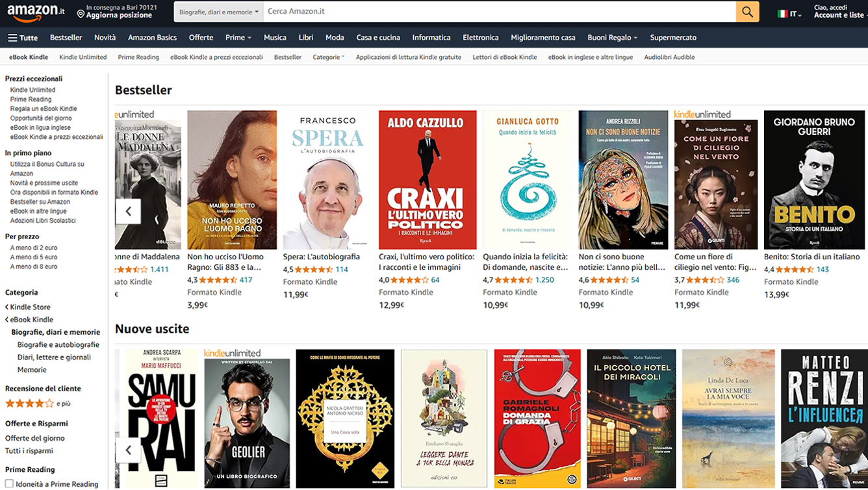
Task: Open Musica in navigation bar
Action: point(275,38)
